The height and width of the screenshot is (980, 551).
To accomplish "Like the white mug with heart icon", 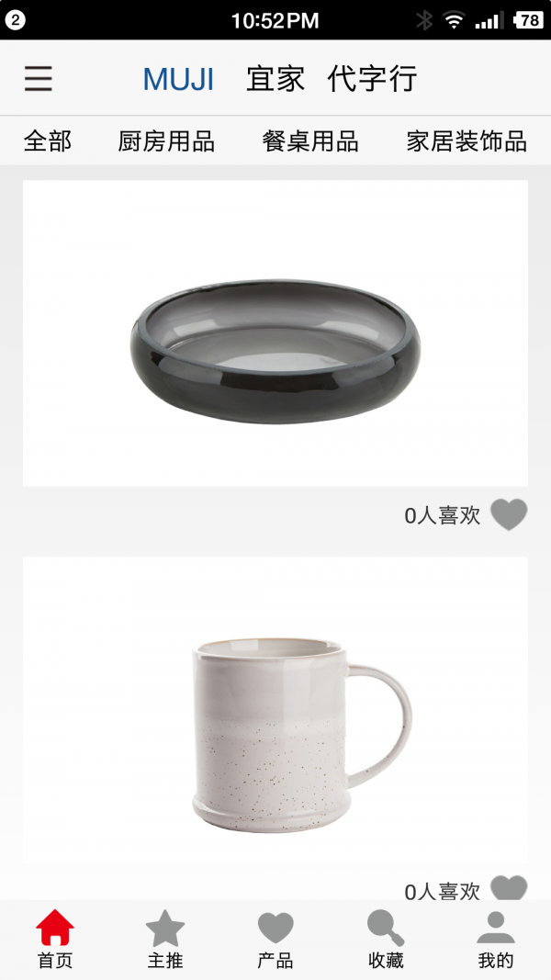I will tap(509, 888).
